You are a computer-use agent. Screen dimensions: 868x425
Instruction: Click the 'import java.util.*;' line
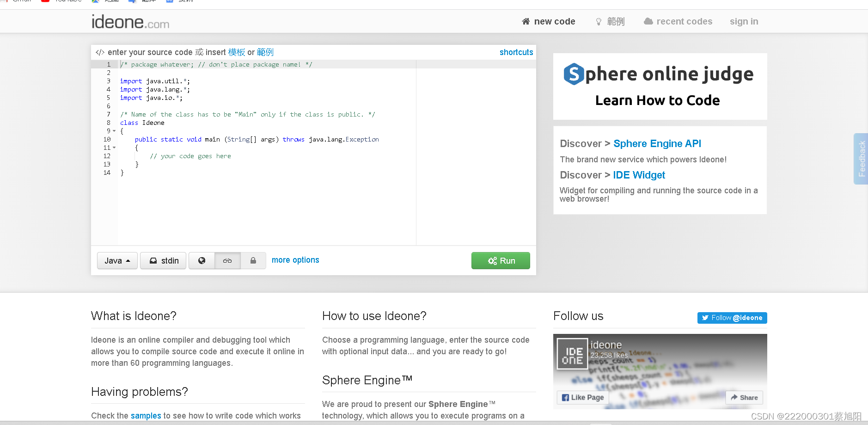(155, 81)
